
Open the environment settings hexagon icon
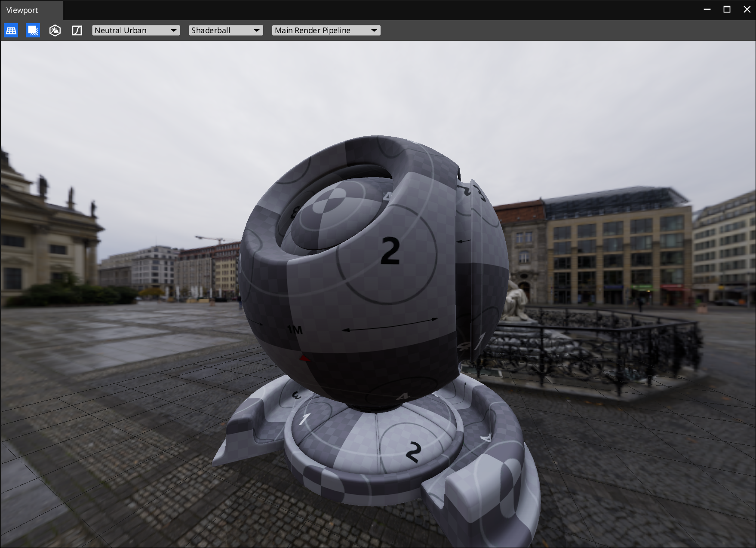(55, 30)
